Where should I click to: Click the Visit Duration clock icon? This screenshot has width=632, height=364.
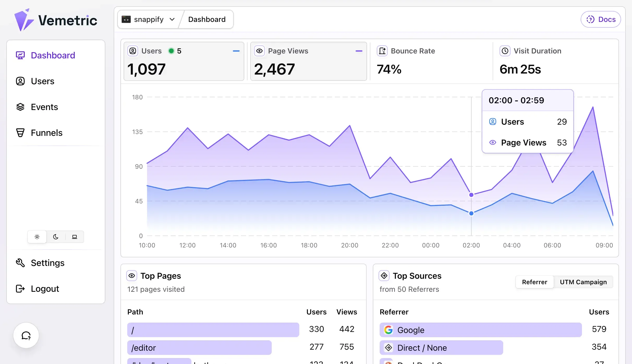[505, 51]
